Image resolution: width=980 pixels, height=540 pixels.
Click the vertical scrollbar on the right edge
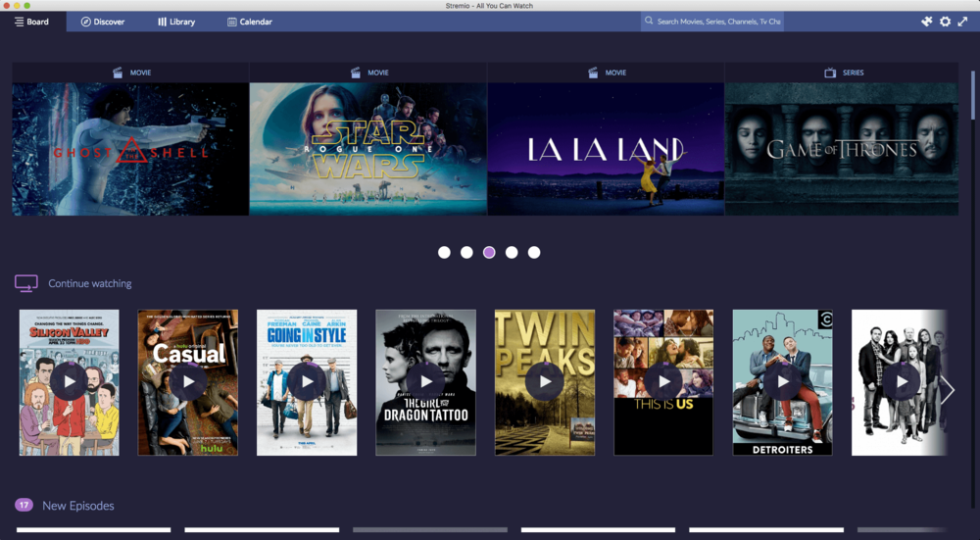[973, 98]
